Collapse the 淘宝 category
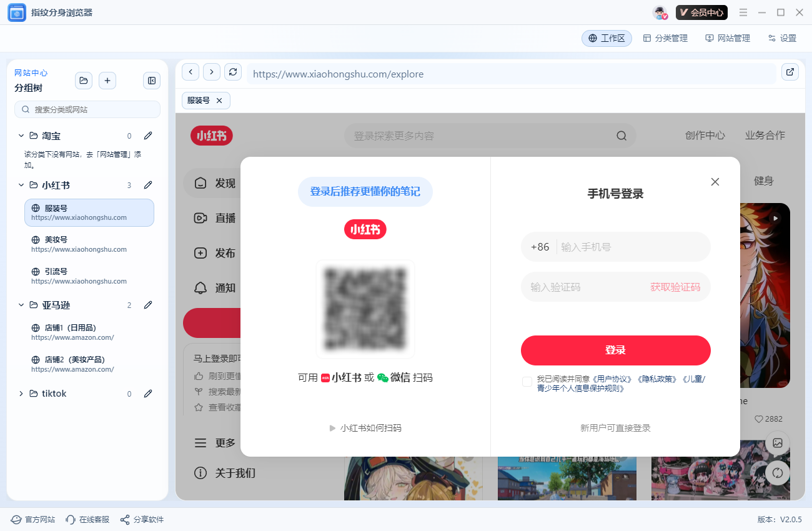The image size is (812, 531). click(x=21, y=136)
